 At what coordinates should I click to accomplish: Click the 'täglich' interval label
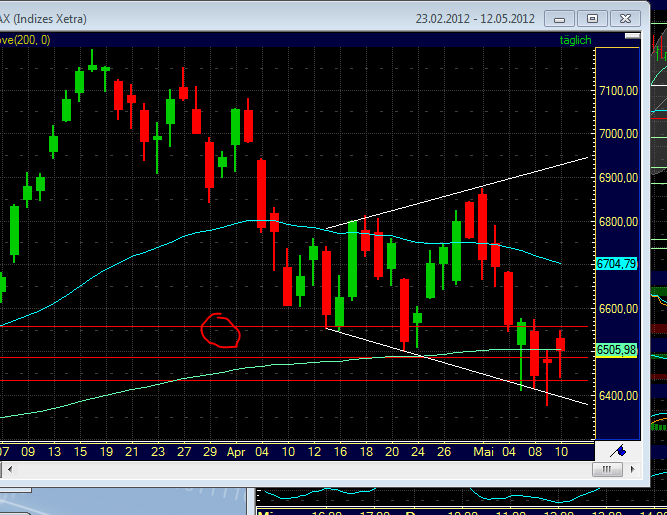(x=575, y=40)
